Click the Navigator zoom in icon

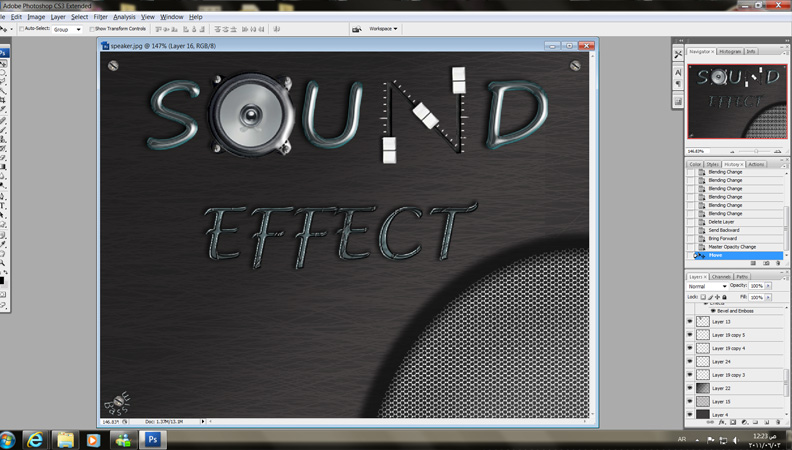777,152
